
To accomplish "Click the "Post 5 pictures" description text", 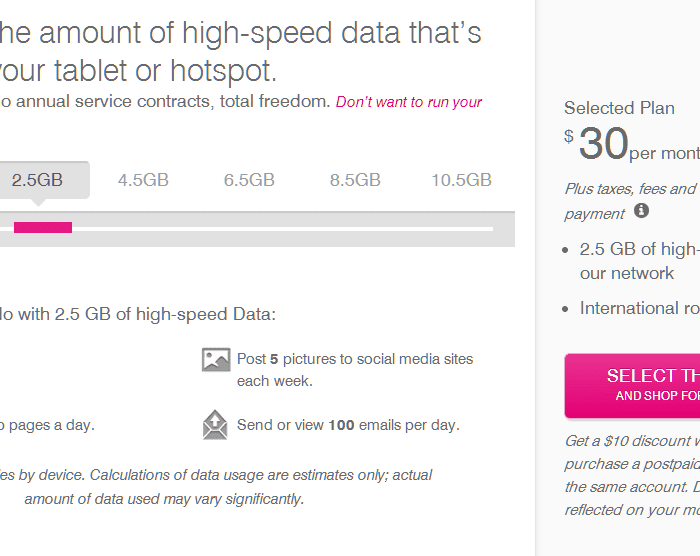I will click(355, 369).
